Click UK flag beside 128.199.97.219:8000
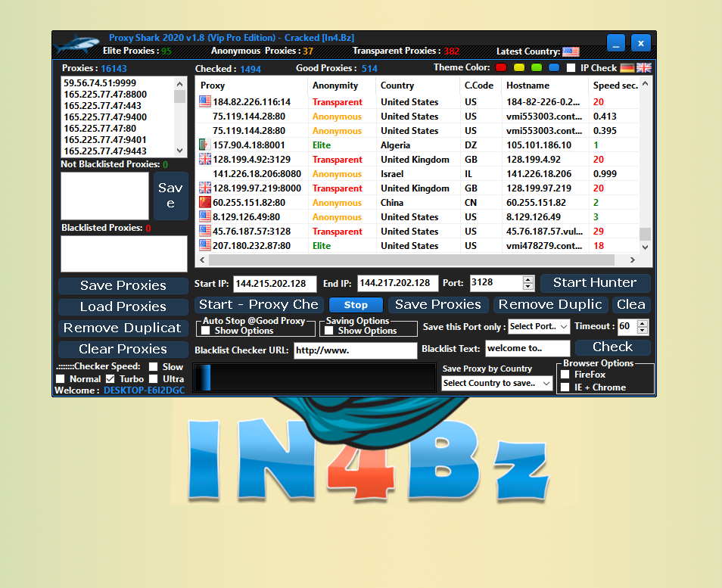This screenshot has height=588, width=722. pos(205,188)
